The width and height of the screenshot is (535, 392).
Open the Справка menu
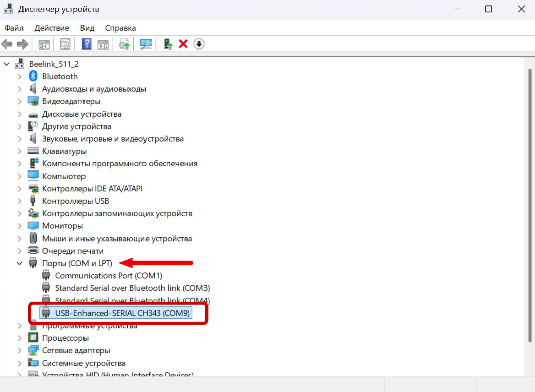click(120, 28)
